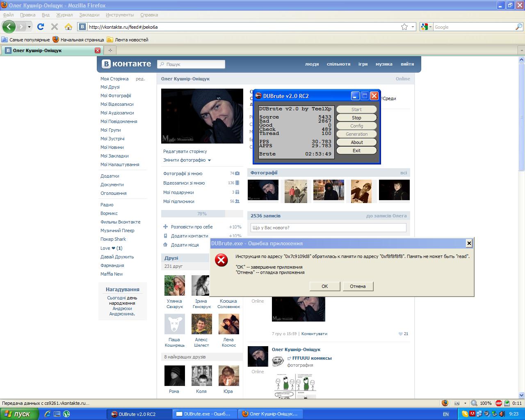Click the Firefox back navigation button
This screenshot has height=420, width=525.
pos(9,27)
